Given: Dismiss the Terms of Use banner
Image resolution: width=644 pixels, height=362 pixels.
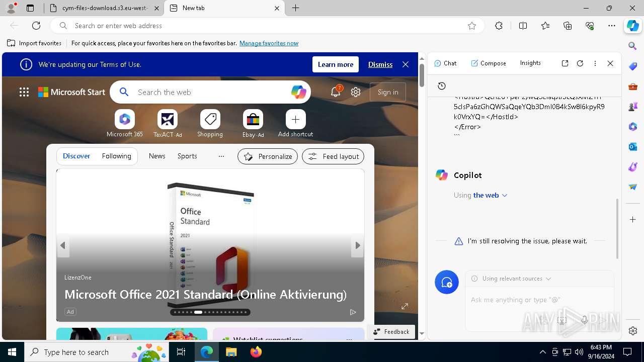Looking at the screenshot, I should click(380, 64).
